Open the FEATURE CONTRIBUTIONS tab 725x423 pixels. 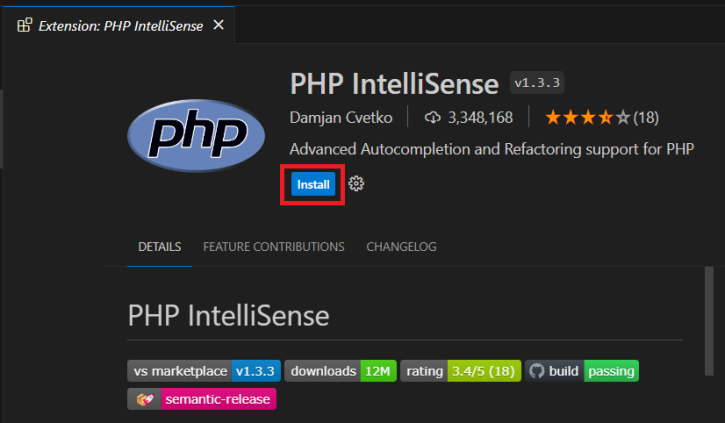click(x=274, y=247)
